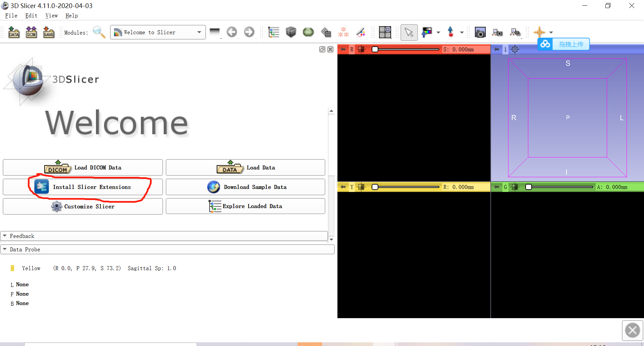
Task: Click the green slice offset slider handle
Action: 529,187
